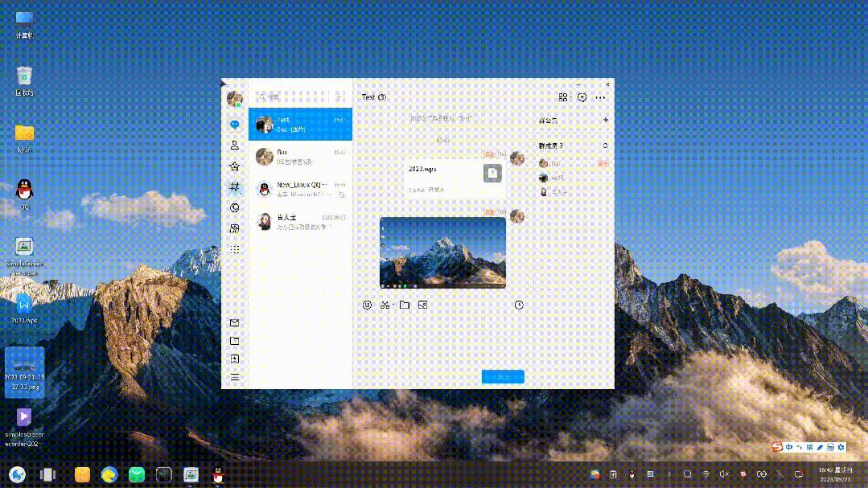
Task: Open the 2023.wps file message
Action: pos(455,178)
